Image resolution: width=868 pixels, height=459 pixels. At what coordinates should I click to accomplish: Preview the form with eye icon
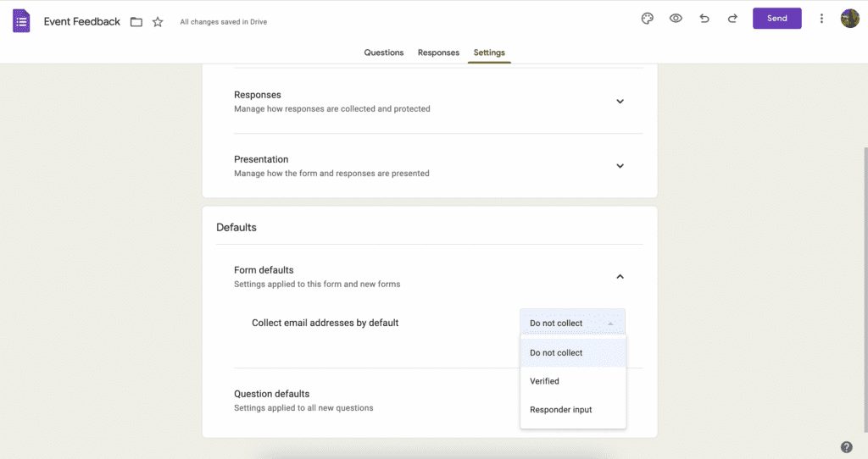click(x=676, y=19)
